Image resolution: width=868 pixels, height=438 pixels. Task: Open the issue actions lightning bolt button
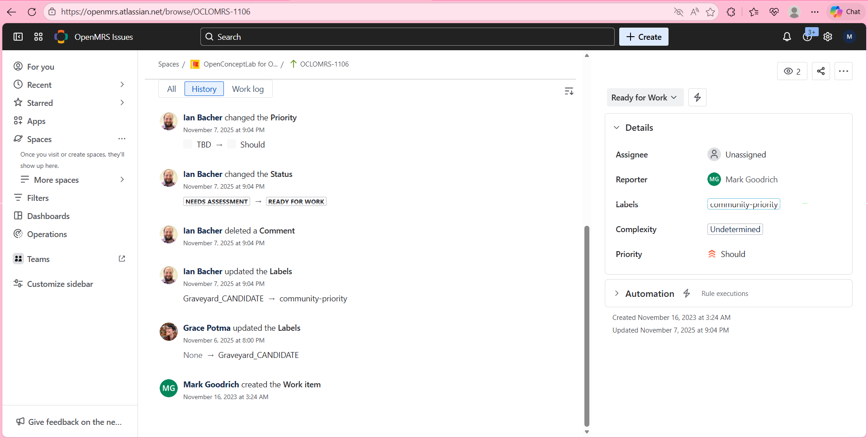point(697,97)
